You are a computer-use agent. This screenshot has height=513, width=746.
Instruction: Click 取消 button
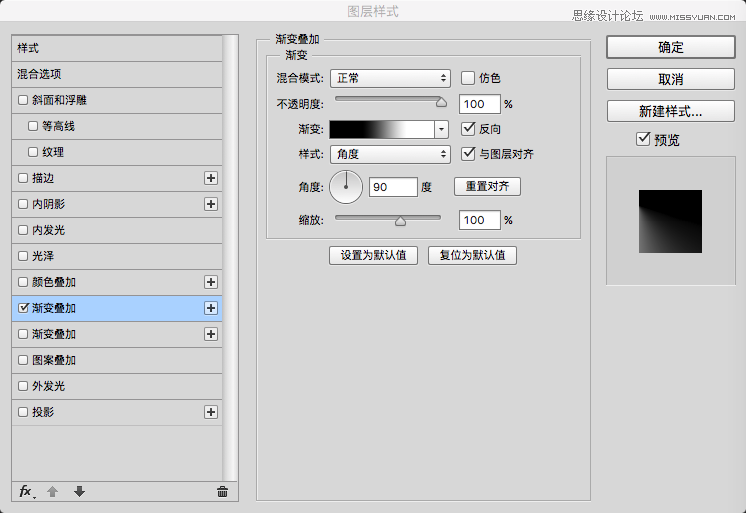click(671, 79)
